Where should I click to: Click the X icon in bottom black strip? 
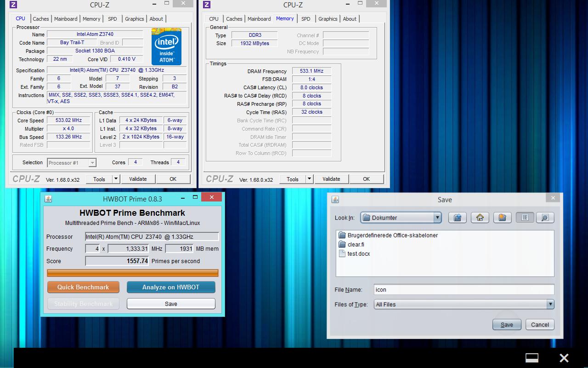pos(564,358)
